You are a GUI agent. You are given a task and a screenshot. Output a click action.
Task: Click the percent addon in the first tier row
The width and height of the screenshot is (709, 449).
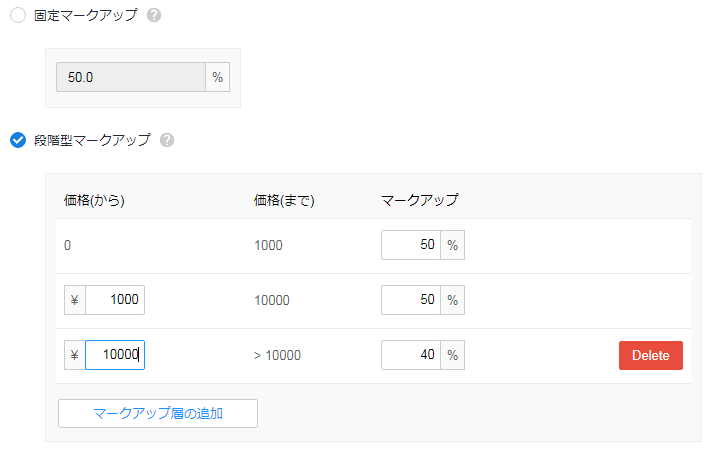[x=453, y=245]
